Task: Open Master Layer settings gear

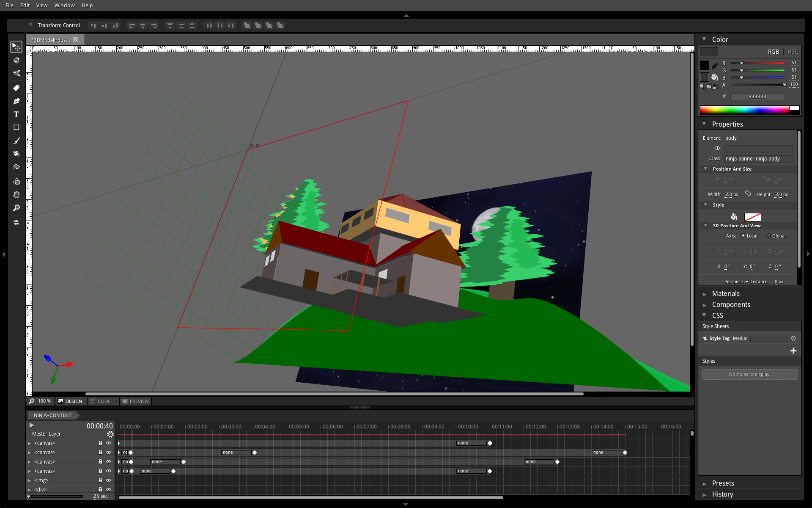Action: tap(110, 434)
